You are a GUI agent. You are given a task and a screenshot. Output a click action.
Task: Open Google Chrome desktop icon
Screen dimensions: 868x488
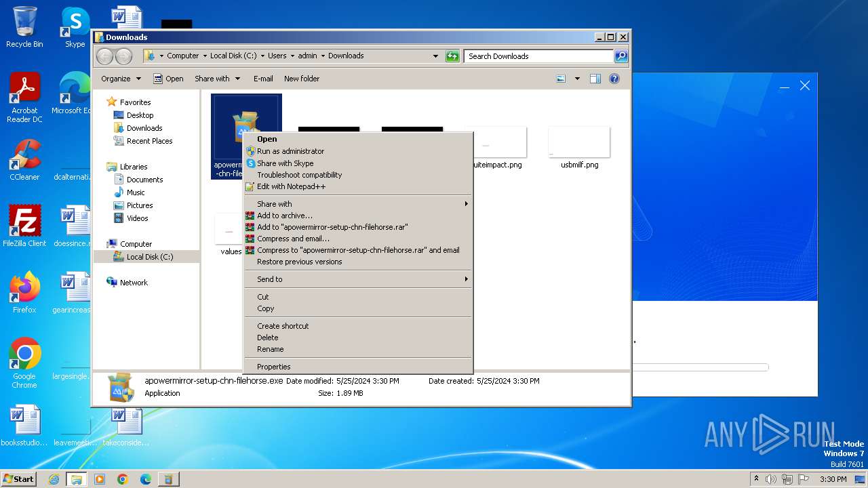(24, 363)
